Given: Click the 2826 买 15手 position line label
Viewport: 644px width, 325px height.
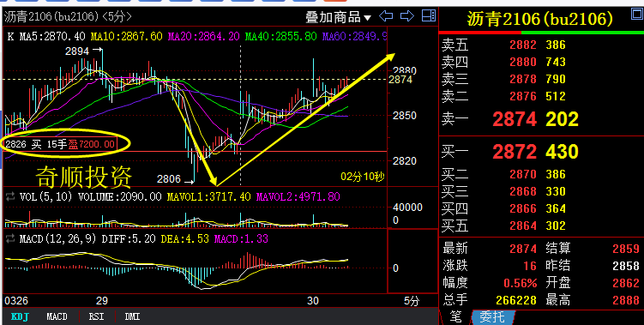Looking at the screenshot, I should click(60, 144).
